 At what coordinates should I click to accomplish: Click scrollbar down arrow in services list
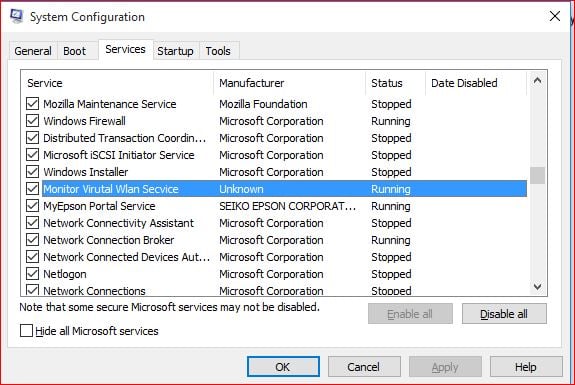pos(538,287)
